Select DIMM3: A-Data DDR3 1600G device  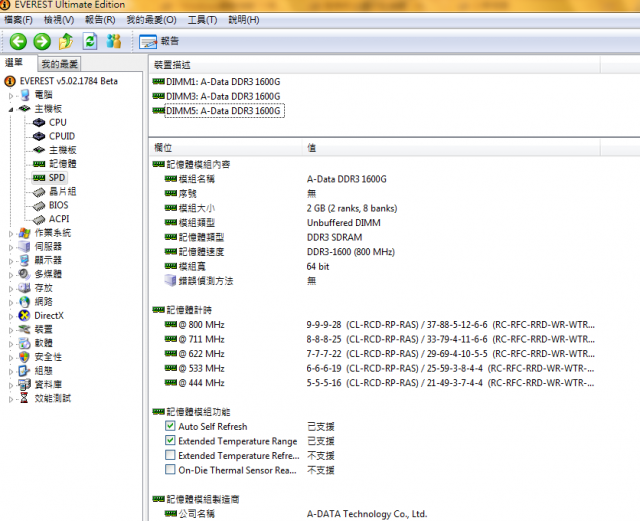[223, 96]
